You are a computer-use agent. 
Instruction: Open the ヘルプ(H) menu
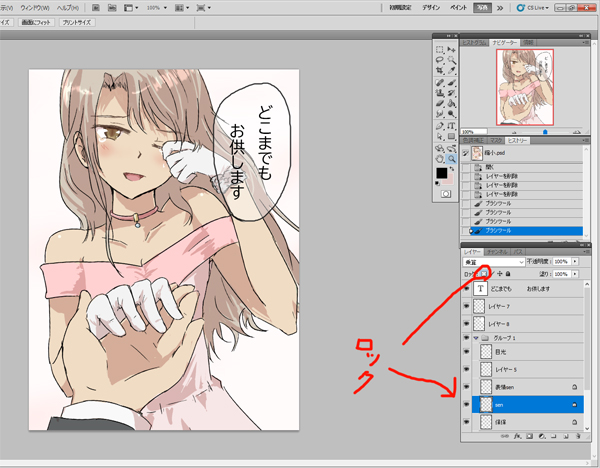click(68, 8)
